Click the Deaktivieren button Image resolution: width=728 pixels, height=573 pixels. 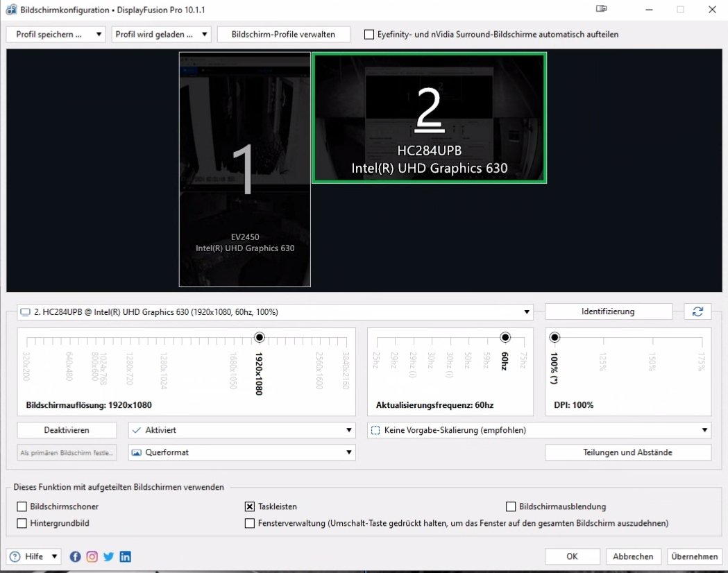coord(67,430)
